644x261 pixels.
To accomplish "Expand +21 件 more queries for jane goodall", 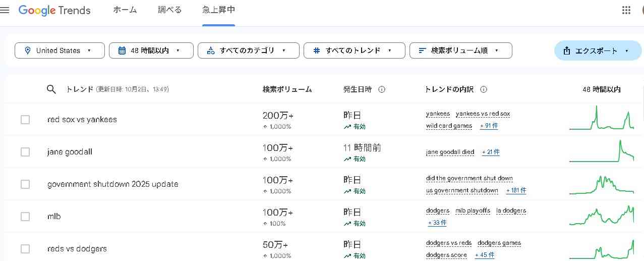I will click(491, 152).
